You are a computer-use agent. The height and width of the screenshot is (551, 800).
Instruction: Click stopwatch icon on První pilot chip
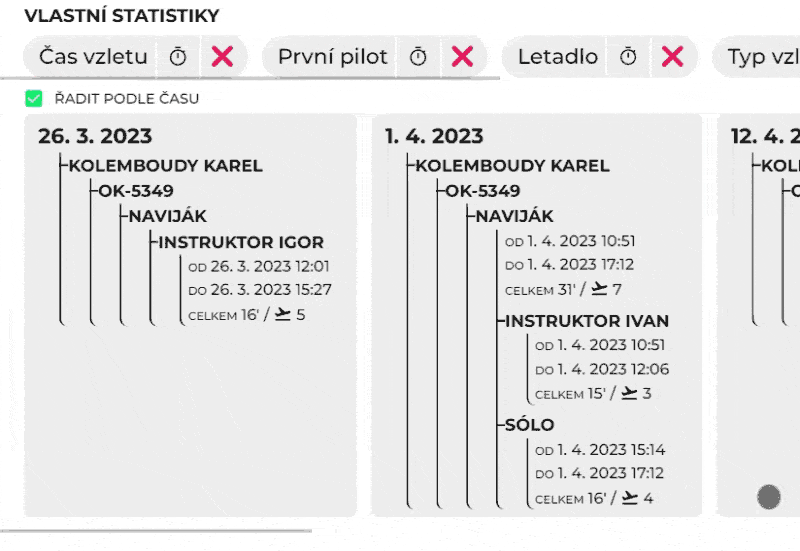point(418,57)
